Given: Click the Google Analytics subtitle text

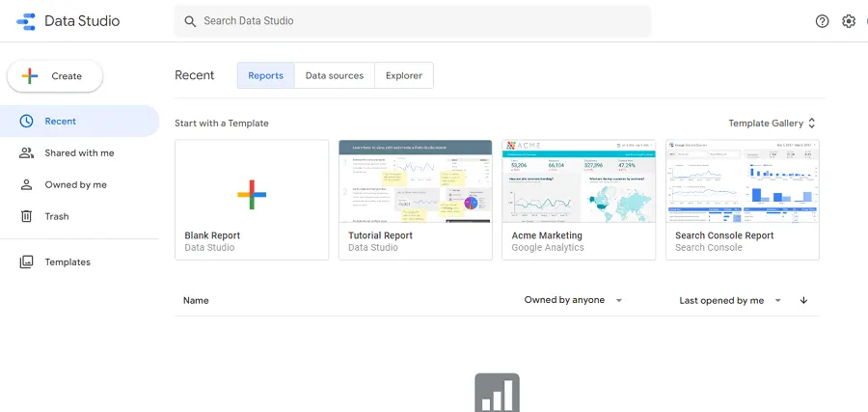Looking at the screenshot, I should point(548,248).
